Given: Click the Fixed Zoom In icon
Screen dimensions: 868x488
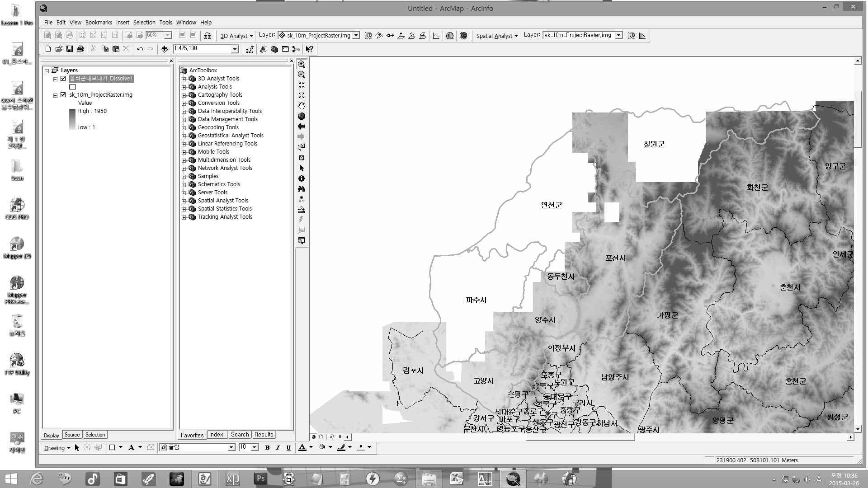Looking at the screenshot, I should tap(302, 85).
